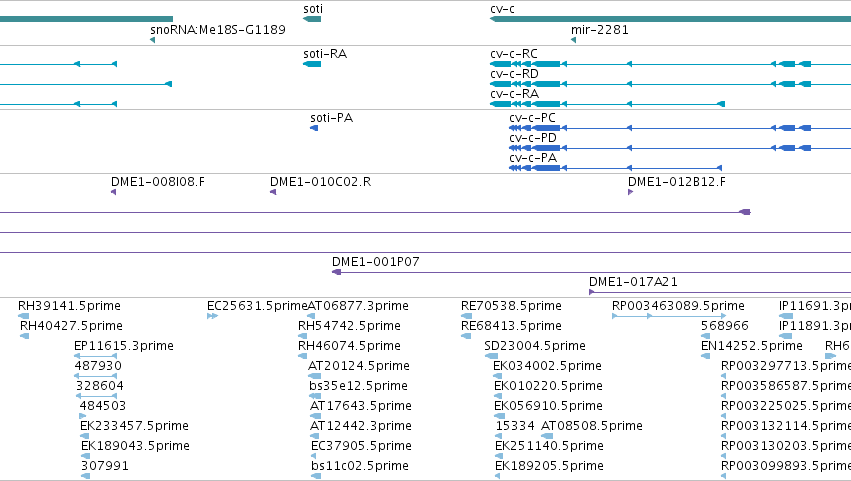Viewport: 851px width, 481px height.
Task: Open EST EK010220.5prime
Action: click(548, 386)
